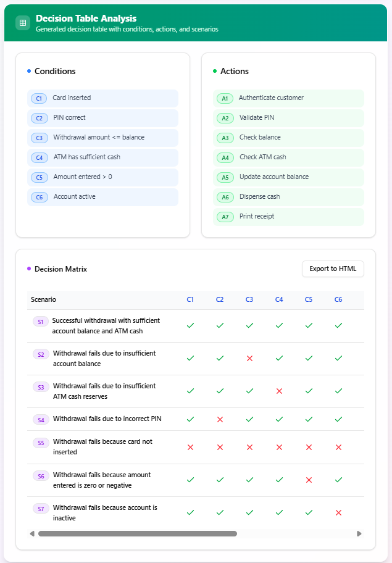Toggle the red C3 cross in scenario S2
The height and width of the screenshot is (563, 392).
[x=249, y=358]
